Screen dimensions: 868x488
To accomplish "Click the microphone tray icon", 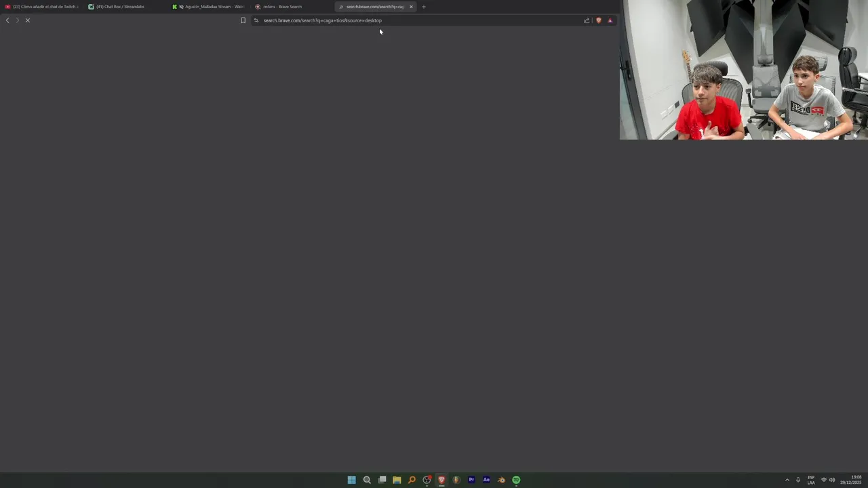I will 798,480.
